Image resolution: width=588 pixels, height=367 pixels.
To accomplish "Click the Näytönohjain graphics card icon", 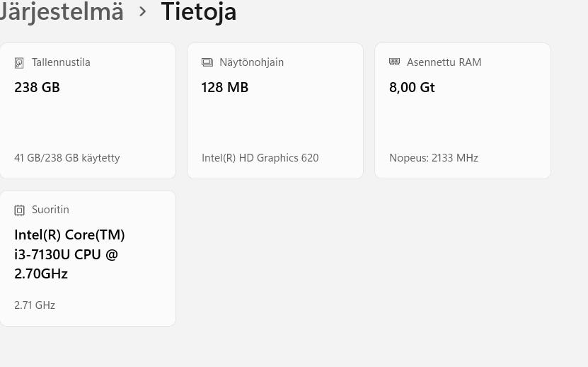I will [207, 62].
